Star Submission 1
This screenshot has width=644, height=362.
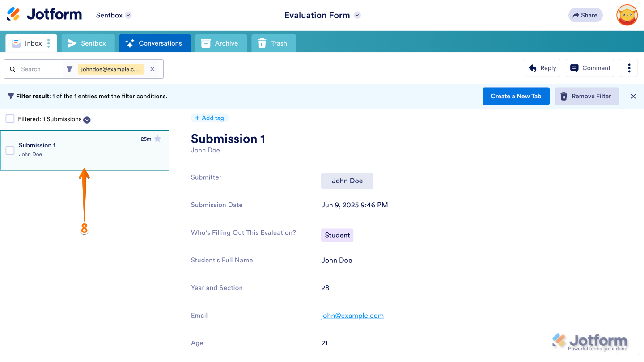(157, 139)
